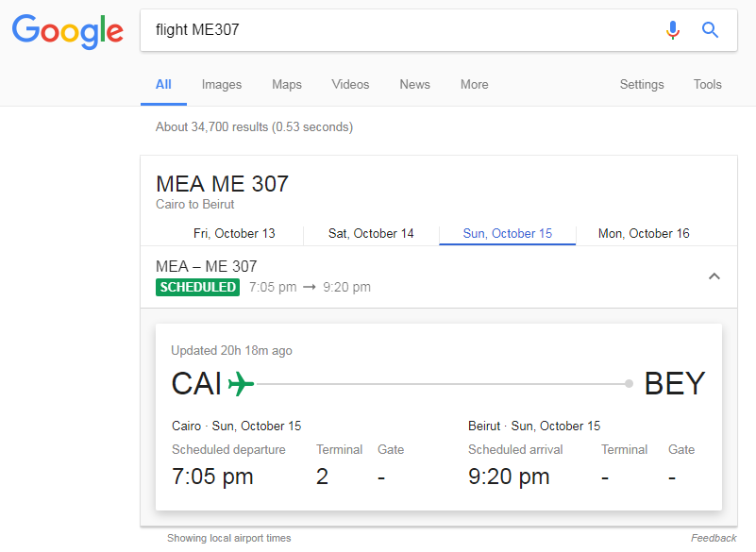Open the Settings menu
The image size is (756, 552).
pyautogui.click(x=642, y=84)
